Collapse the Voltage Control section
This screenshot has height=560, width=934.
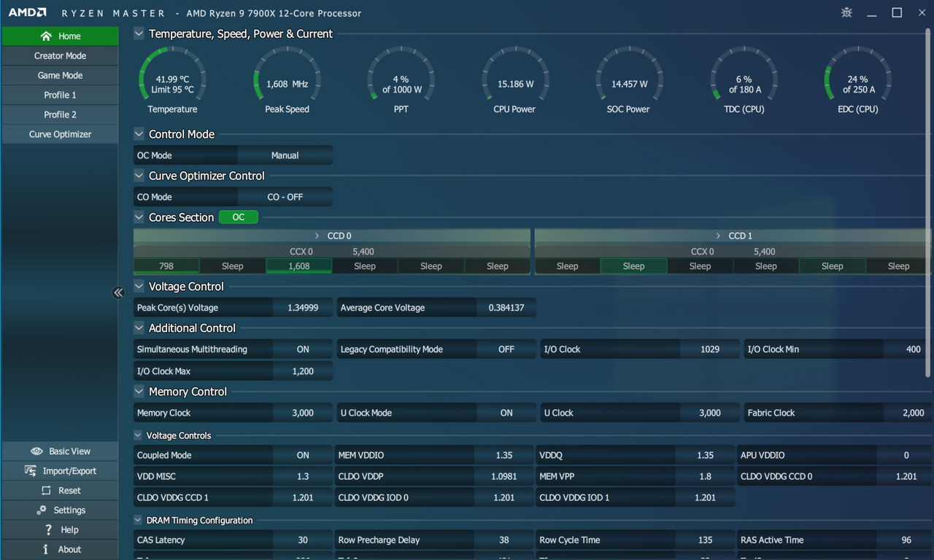point(139,287)
